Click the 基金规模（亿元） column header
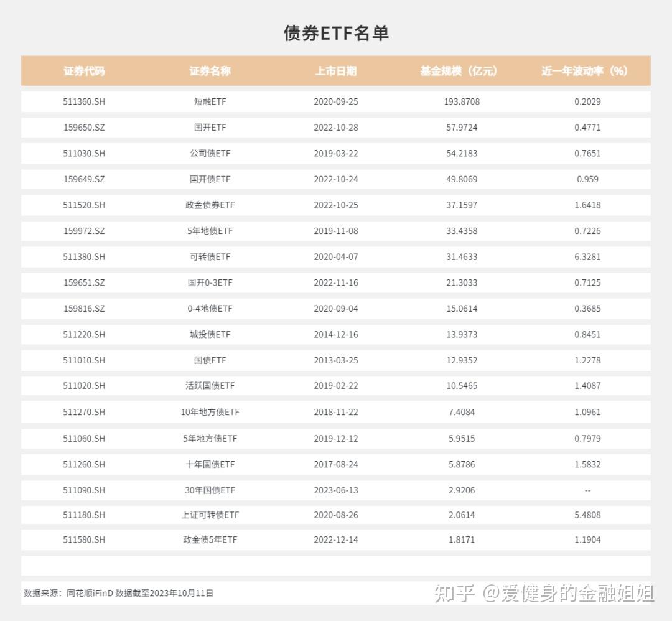Viewport: 672px width, 621px height. pos(459,71)
